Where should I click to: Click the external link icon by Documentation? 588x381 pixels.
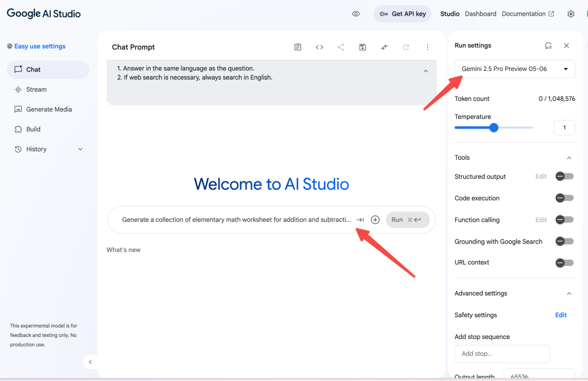click(551, 14)
